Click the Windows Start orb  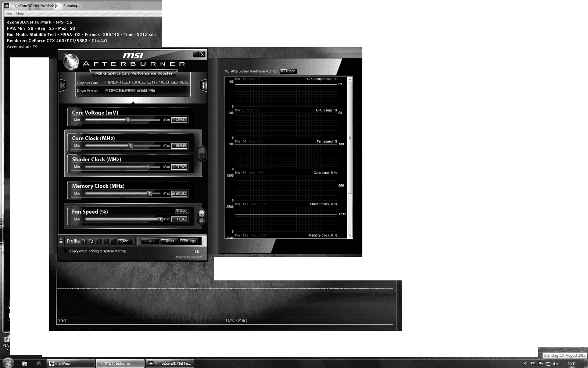(8, 363)
